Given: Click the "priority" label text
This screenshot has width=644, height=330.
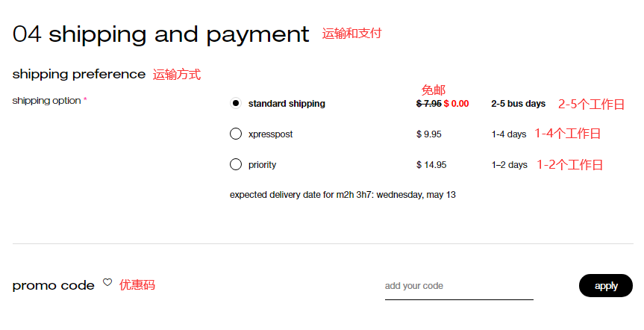Looking at the screenshot, I should 262,165.
